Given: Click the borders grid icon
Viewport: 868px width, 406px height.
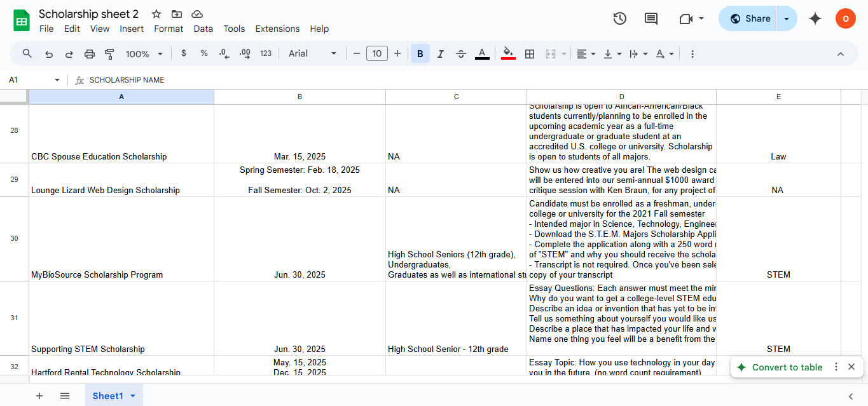Looking at the screenshot, I should coord(529,54).
